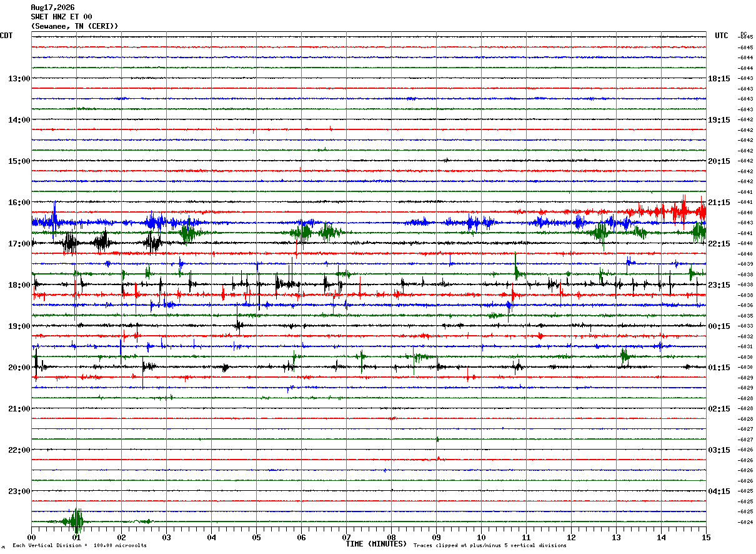
Task: Select minute 08 on the bottom axis
Action: click(x=392, y=537)
